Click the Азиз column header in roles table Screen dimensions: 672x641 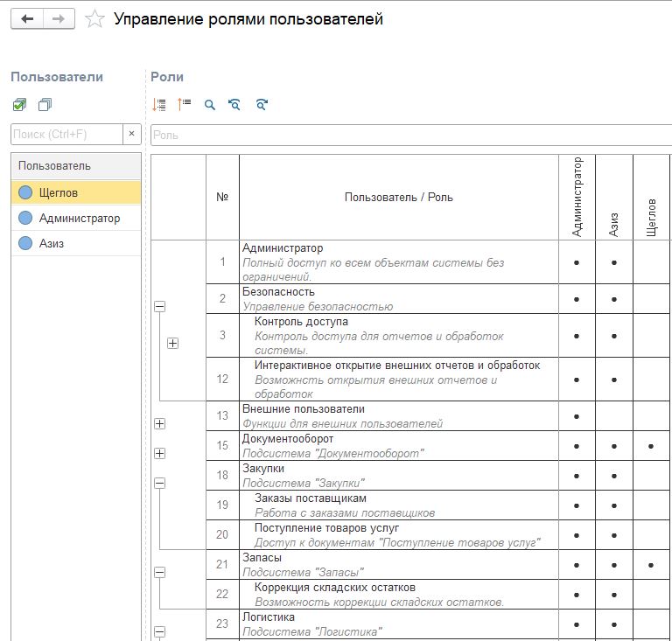click(x=614, y=197)
